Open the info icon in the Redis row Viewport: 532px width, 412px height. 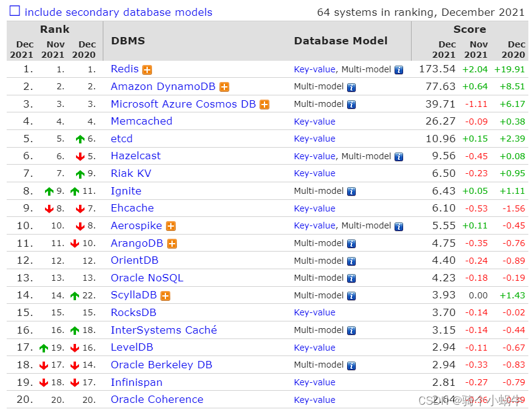[399, 70]
